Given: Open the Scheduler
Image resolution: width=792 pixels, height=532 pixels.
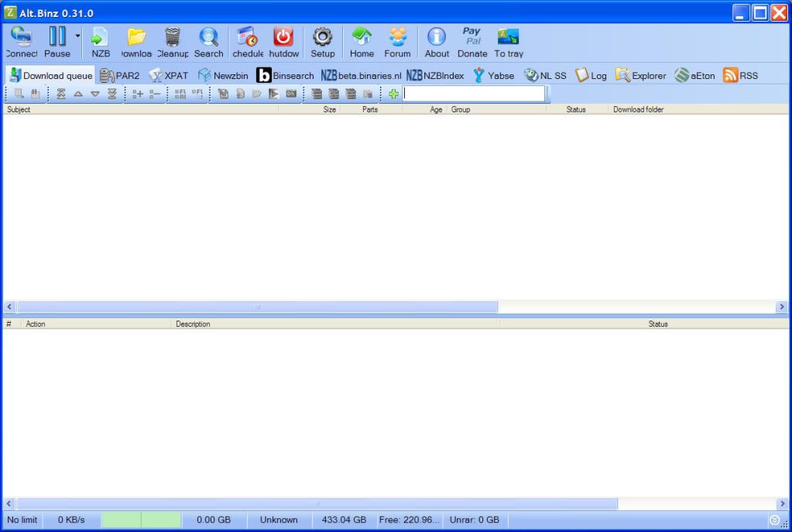Looking at the screenshot, I should coord(247,41).
